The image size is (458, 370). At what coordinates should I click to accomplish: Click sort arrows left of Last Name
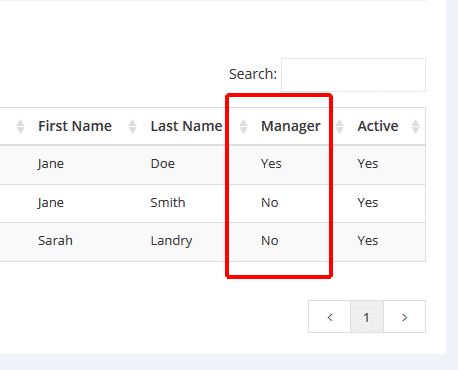pyautogui.click(x=132, y=126)
